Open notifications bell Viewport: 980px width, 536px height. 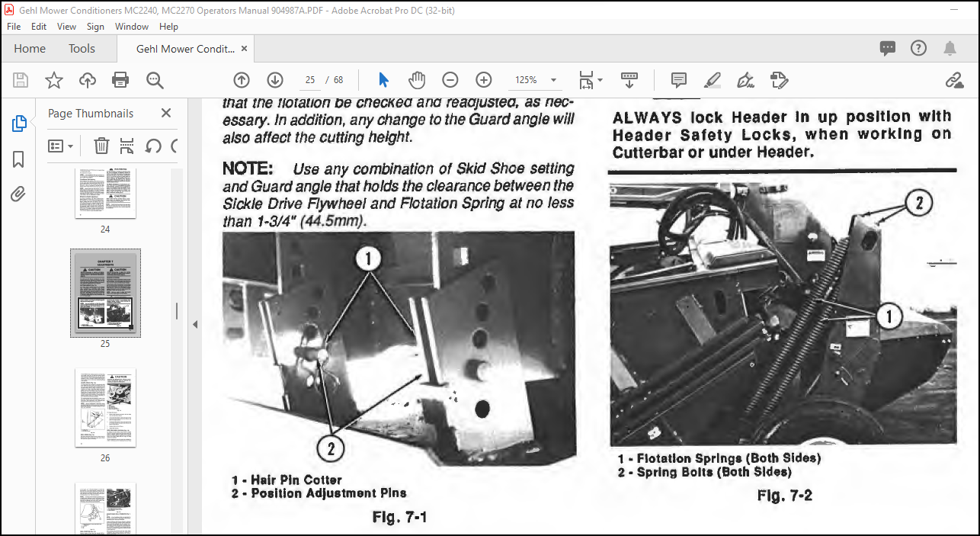[x=950, y=48]
